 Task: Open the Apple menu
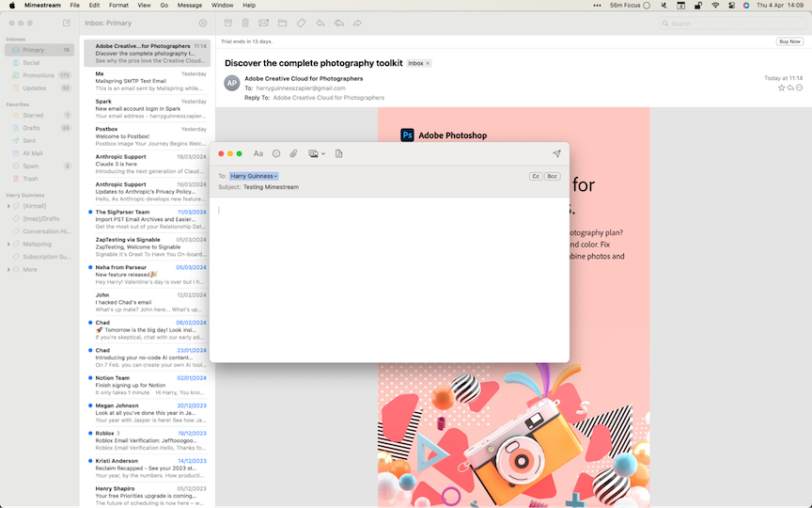click(x=12, y=6)
